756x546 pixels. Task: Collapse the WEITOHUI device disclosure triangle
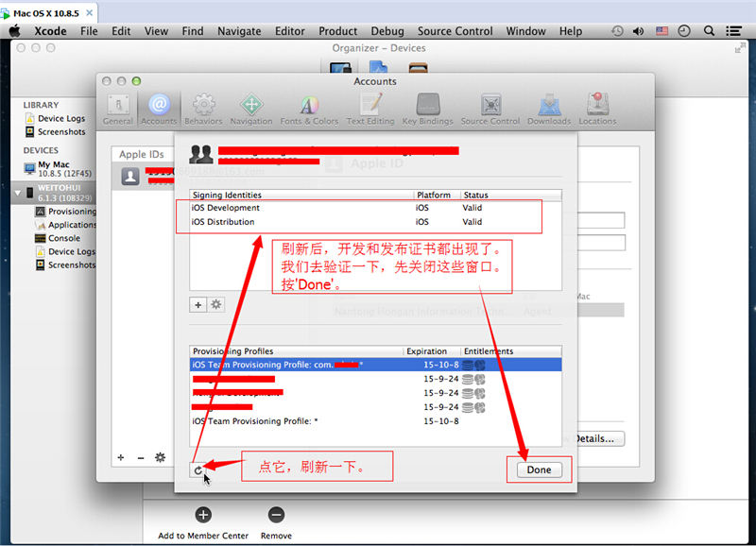pos(18,193)
